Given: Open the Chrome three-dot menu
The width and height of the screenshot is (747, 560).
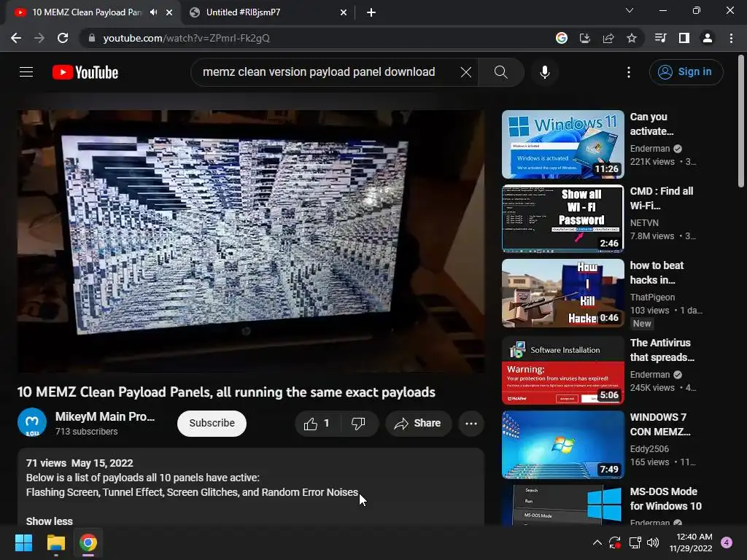Looking at the screenshot, I should (x=731, y=38).
